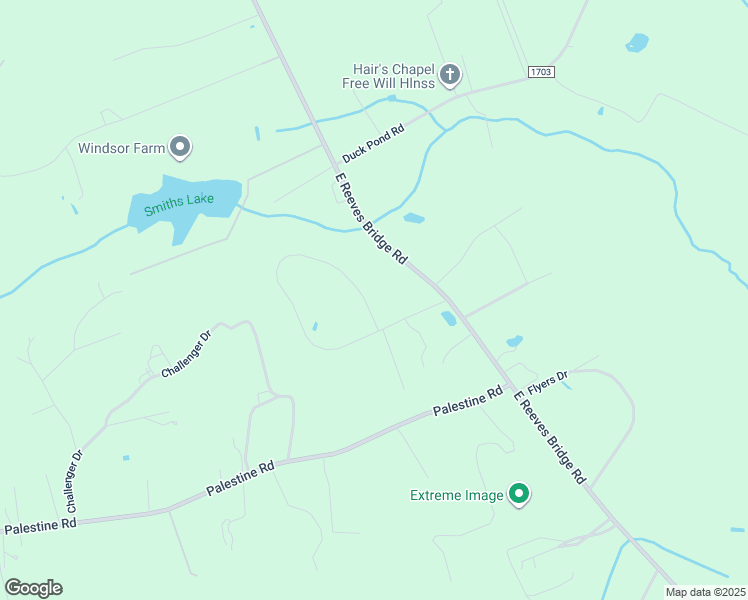Click the Hair's Chapel church pin icon
The image size is (748, 600).
(449, 75)
